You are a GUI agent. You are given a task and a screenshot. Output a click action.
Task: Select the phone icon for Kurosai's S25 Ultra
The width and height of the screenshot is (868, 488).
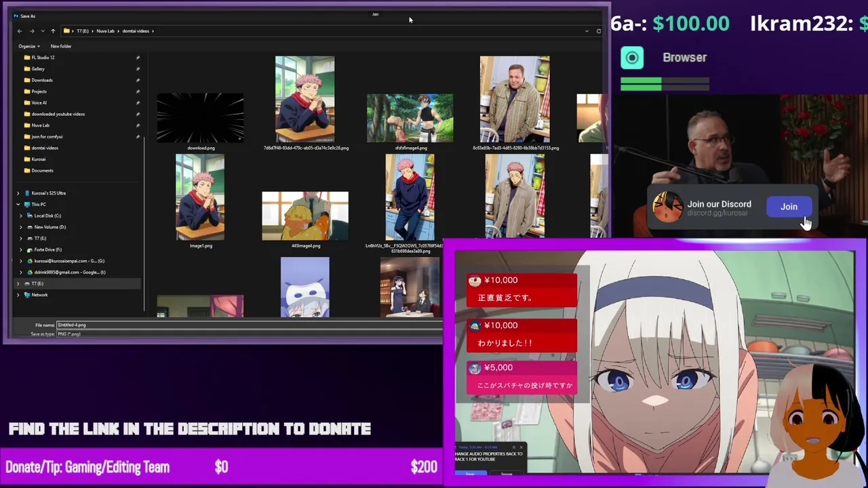26,193
